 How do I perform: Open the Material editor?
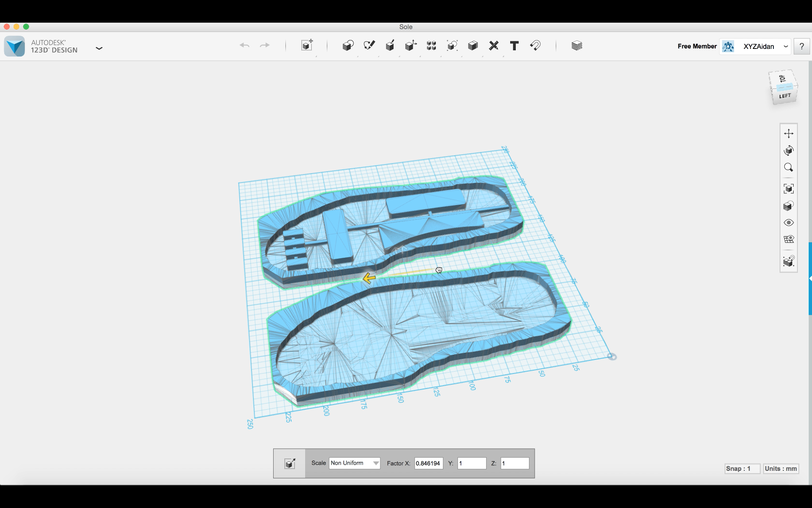click(x=577, y=45)
